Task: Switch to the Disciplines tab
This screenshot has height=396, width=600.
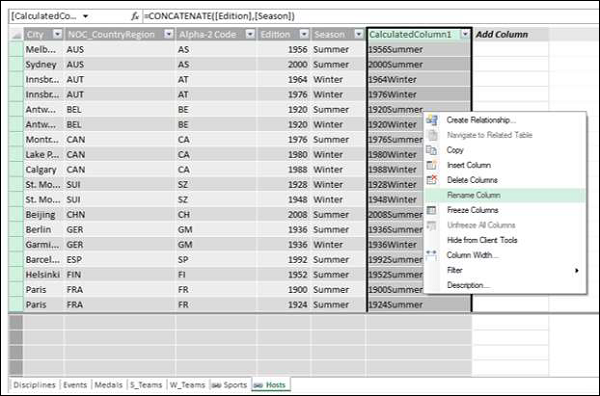Action: [34, 385]
